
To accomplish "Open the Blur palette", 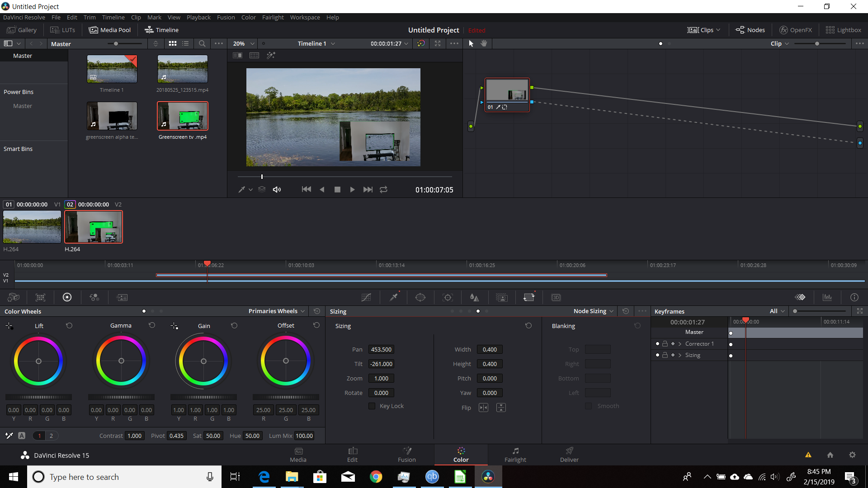I will (474, 297).
